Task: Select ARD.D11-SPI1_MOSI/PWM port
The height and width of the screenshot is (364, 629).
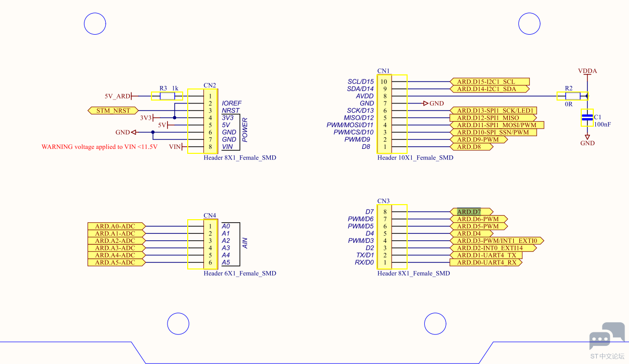Action: click(498, 125)
